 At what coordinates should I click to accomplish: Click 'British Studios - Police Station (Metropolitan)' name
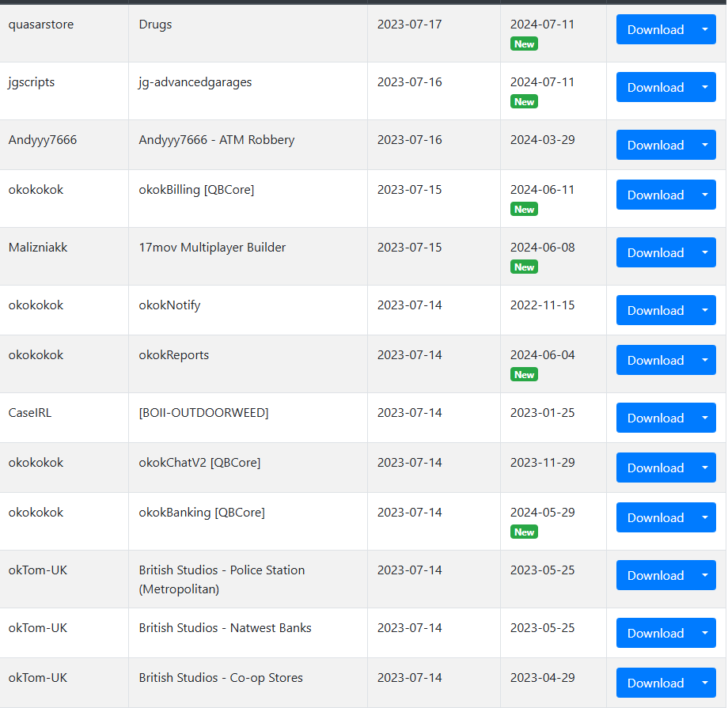222,579
